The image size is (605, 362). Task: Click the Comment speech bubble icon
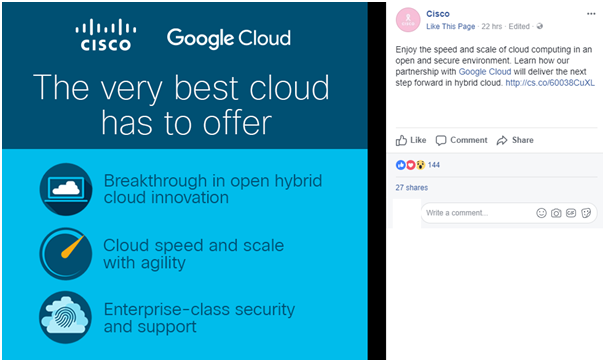(x=441, y=140)
